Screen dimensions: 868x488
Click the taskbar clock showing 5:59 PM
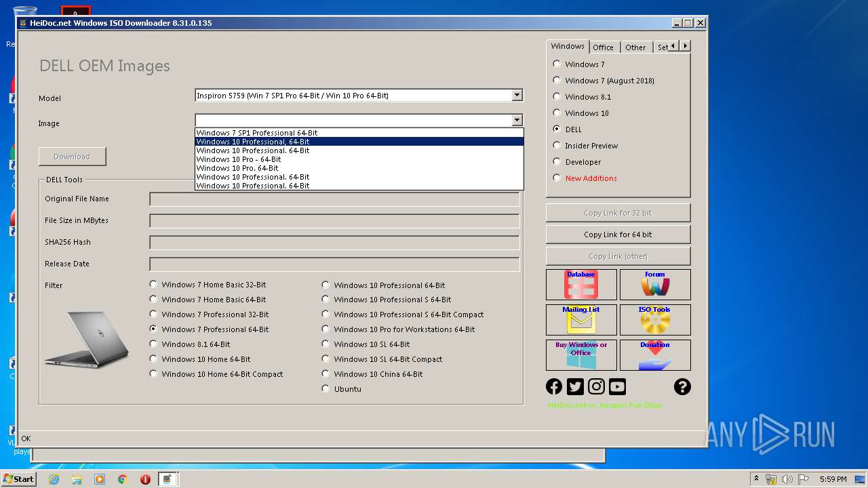point(833,479)
